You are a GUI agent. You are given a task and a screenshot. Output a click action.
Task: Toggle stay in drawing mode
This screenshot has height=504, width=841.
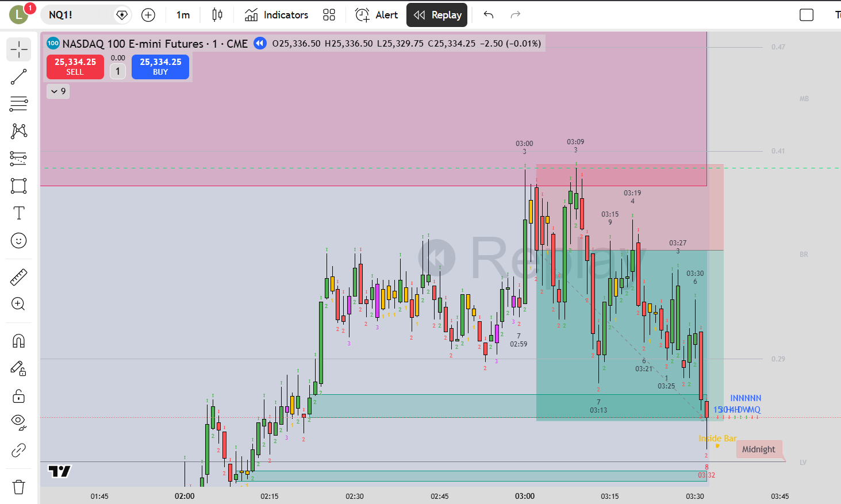click(19, 368)
